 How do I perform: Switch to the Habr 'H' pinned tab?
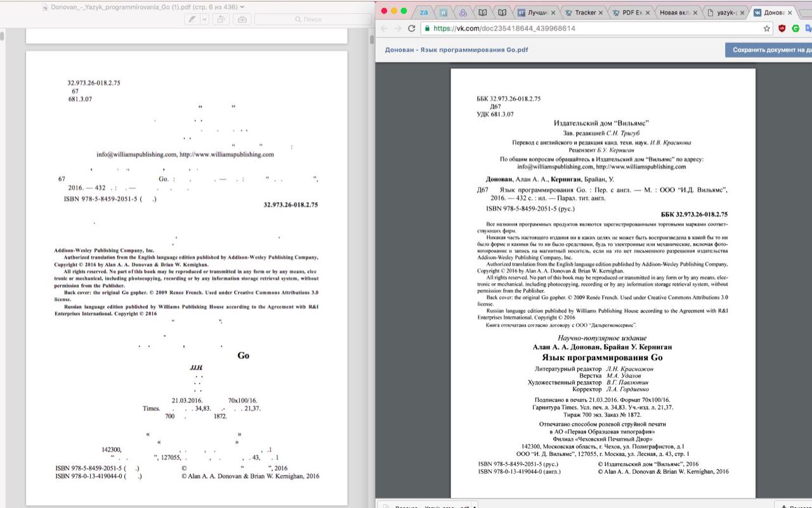click(x=444, y=12)
